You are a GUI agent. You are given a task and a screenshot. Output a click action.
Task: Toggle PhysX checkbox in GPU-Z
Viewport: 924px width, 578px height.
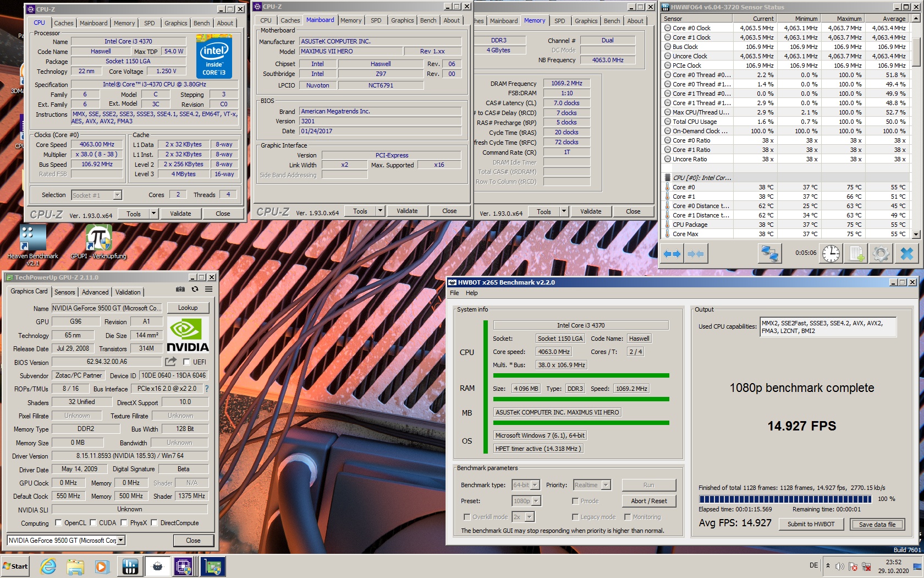click(x=124, y=523)
